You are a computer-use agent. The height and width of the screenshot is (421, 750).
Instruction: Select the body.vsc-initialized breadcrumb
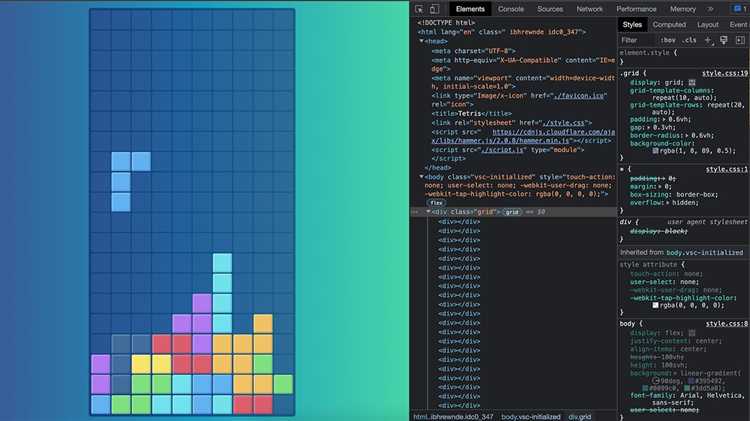[530, 417]
